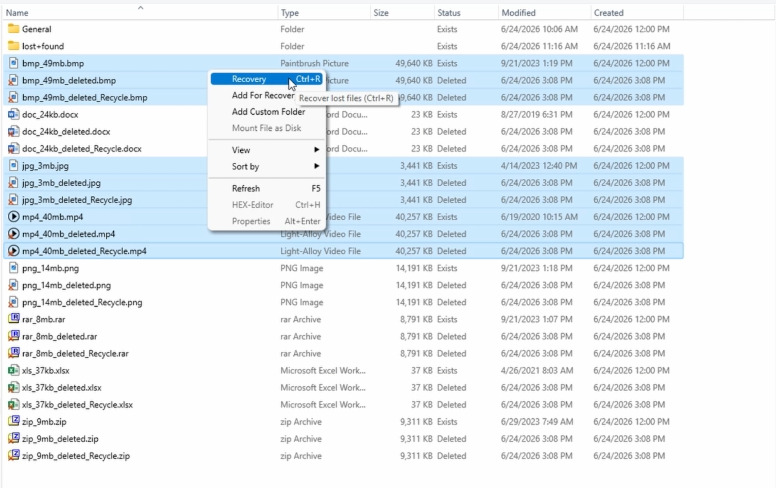Select file name rar_8mb_deleted.rar
776x488 pixels.
[x=59, y=337]
